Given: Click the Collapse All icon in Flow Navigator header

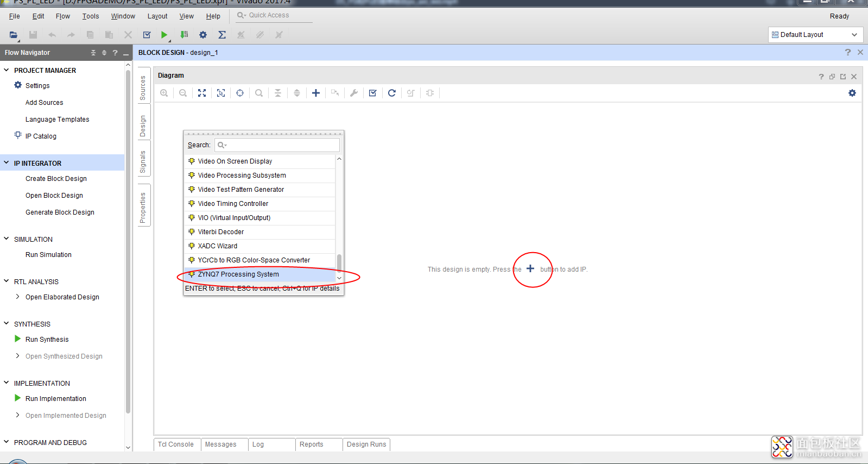Looking at the screenshot, I should click(x=93, y=53).
